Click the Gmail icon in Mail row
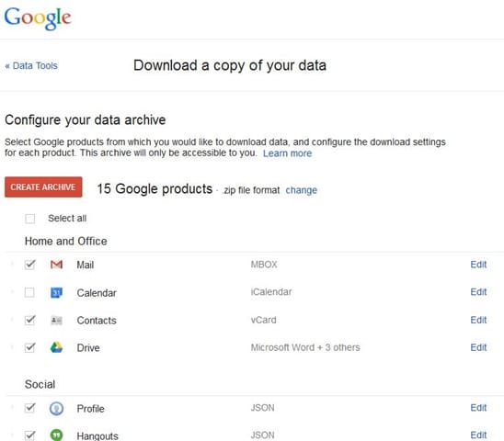This screenshot has height=441, width=504. coord(57,265)
